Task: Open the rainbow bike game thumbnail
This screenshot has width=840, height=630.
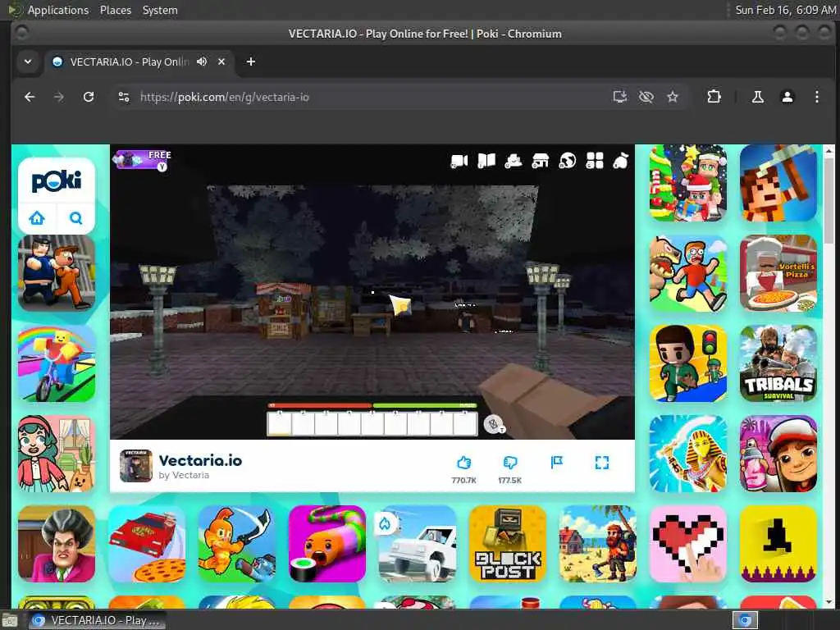Action: coord(57,363)
